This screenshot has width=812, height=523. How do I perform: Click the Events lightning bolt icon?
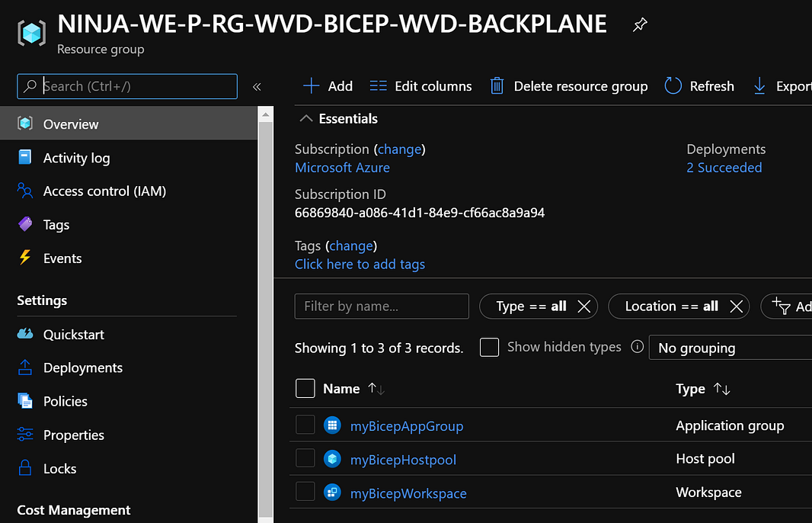[25, 258]
